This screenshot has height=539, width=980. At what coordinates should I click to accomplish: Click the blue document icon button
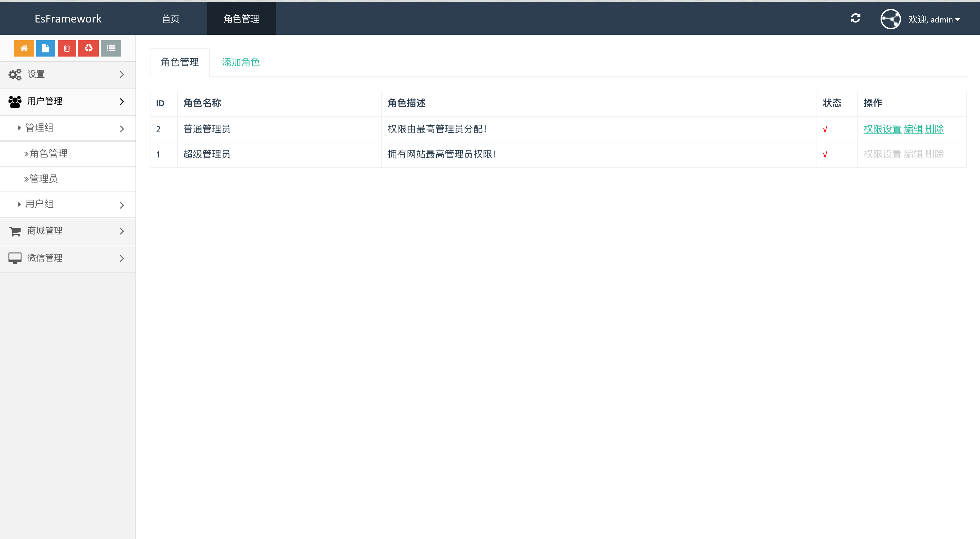(x=46, y=48)
